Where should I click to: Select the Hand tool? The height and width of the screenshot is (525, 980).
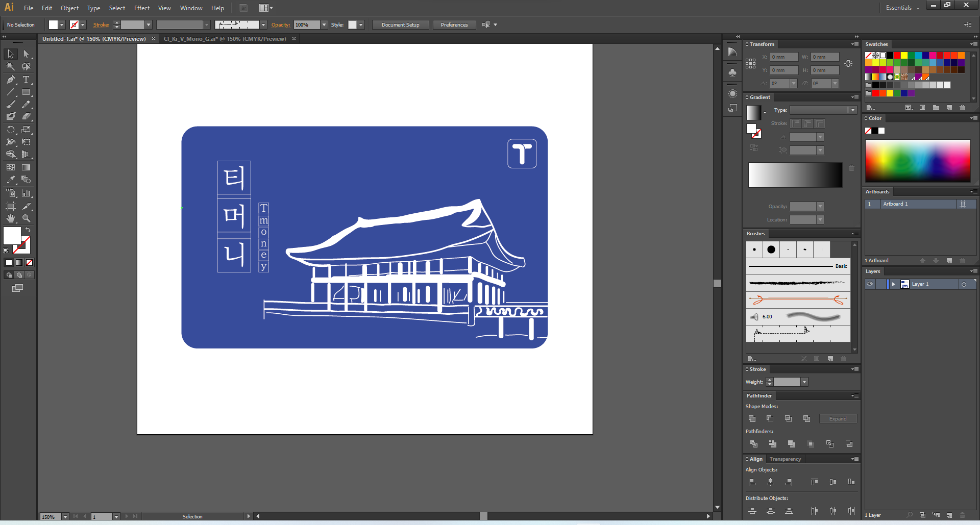11,218
